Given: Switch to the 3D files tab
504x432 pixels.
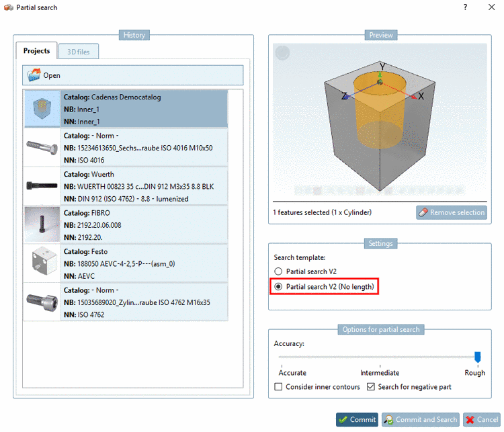Looking at the screenshot, I should click(x=79, y=52).
